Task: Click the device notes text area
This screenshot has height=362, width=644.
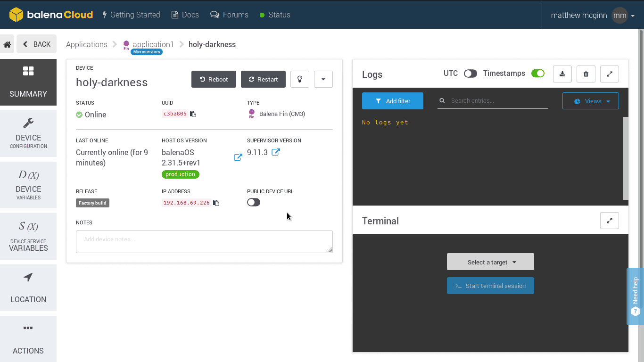Action: point(204,241)
